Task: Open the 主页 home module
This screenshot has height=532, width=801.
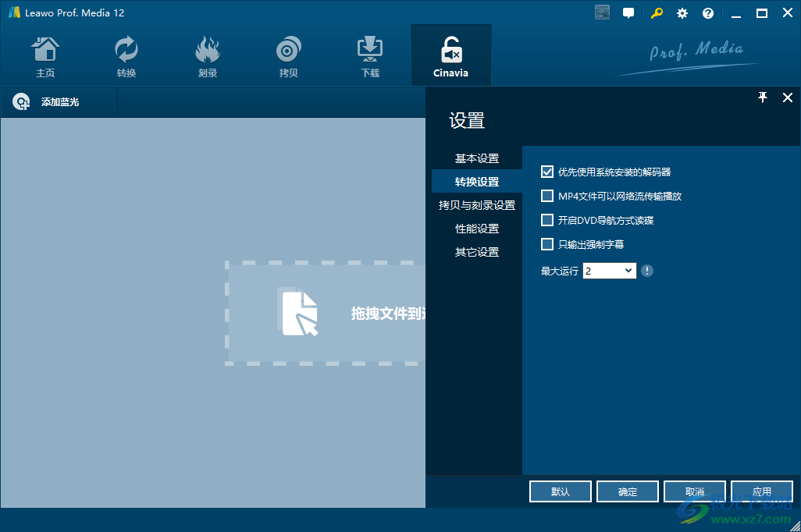Action: [45, 56]
